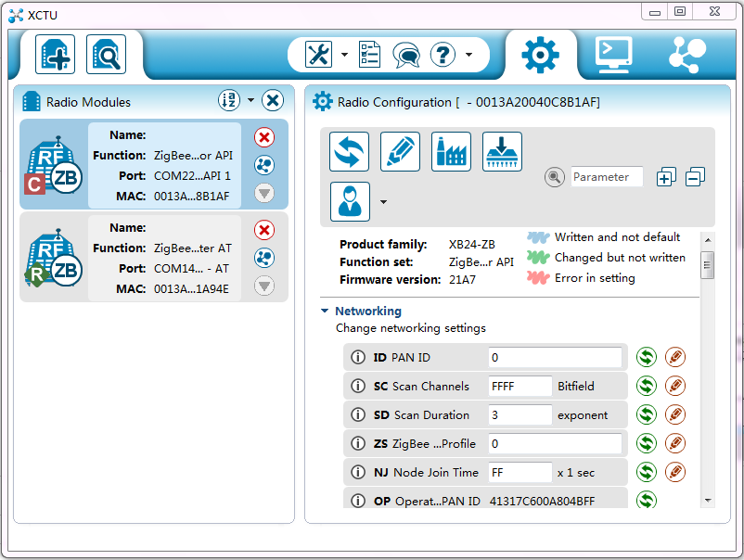Image resolution: width=744 pixels, height=560 pixels.
Task: Discover remote nodes for COM14 module
Action: point(264,258)
